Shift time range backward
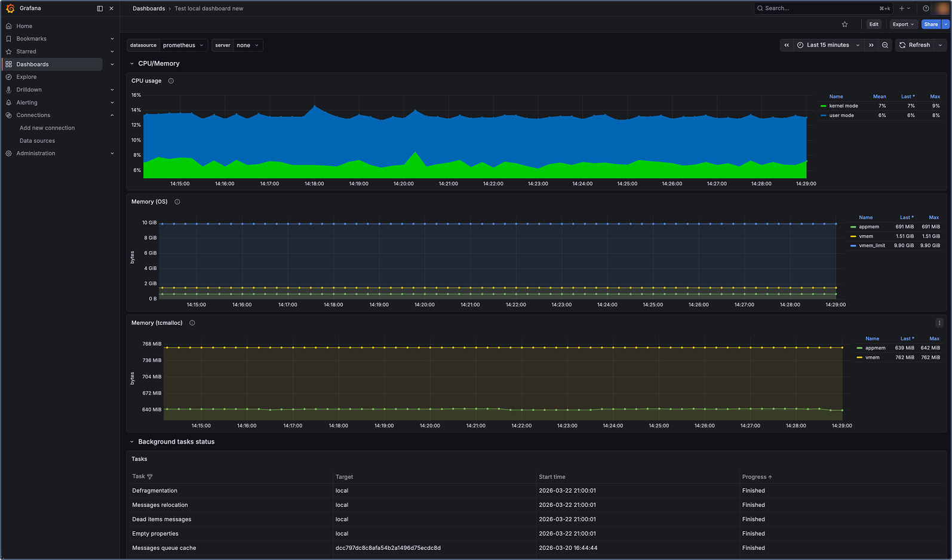952x560 pixels. 787,45
